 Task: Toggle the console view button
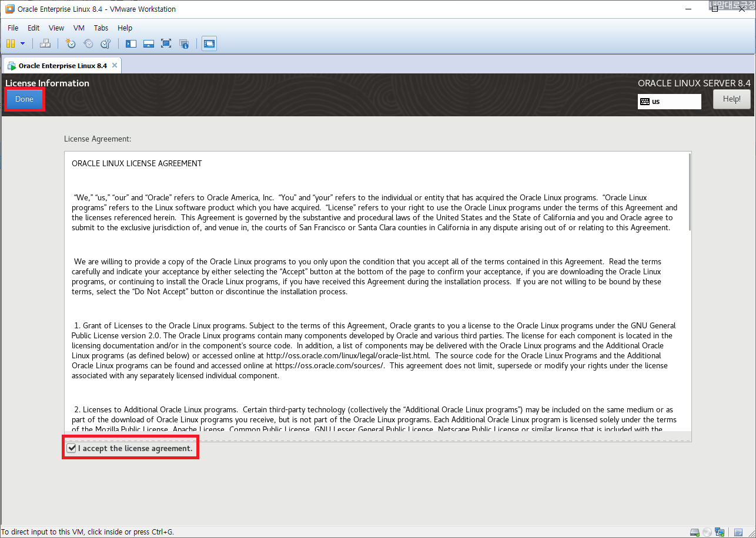pos(209,43)
